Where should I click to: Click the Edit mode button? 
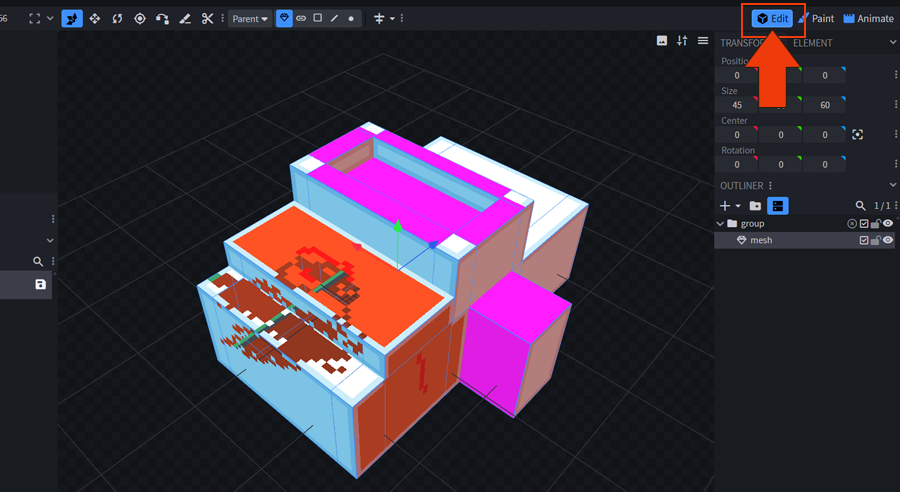772,18
